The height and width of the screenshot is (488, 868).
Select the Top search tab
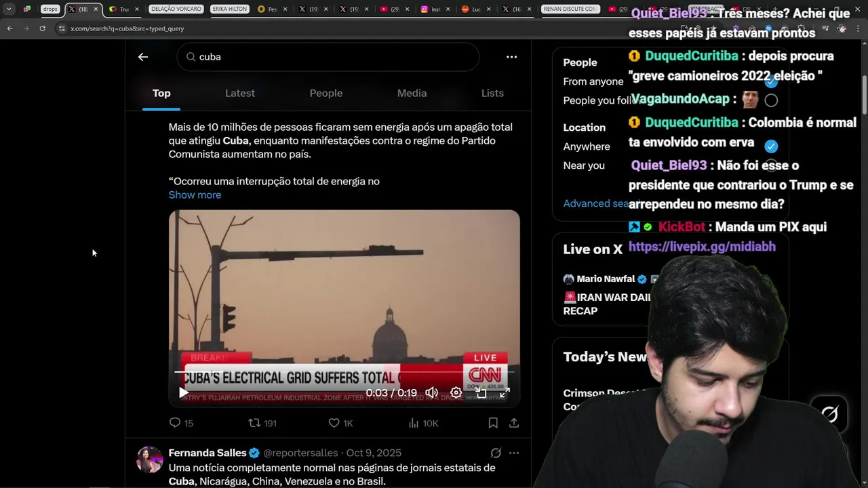[x=161, y=94]
